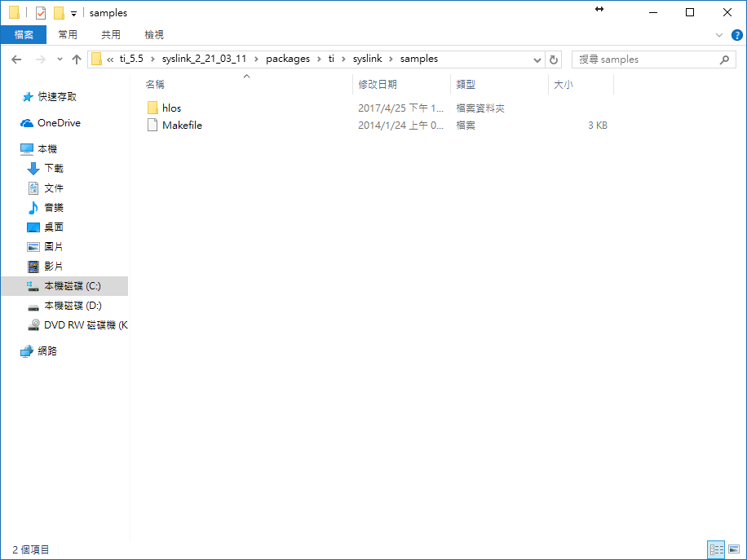Switch to large thumbnails view icon

734,550
